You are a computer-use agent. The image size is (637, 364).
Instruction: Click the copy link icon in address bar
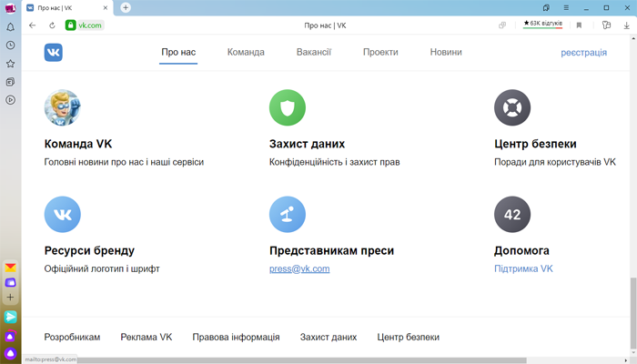pyautogui.click(x=502, y=25)
